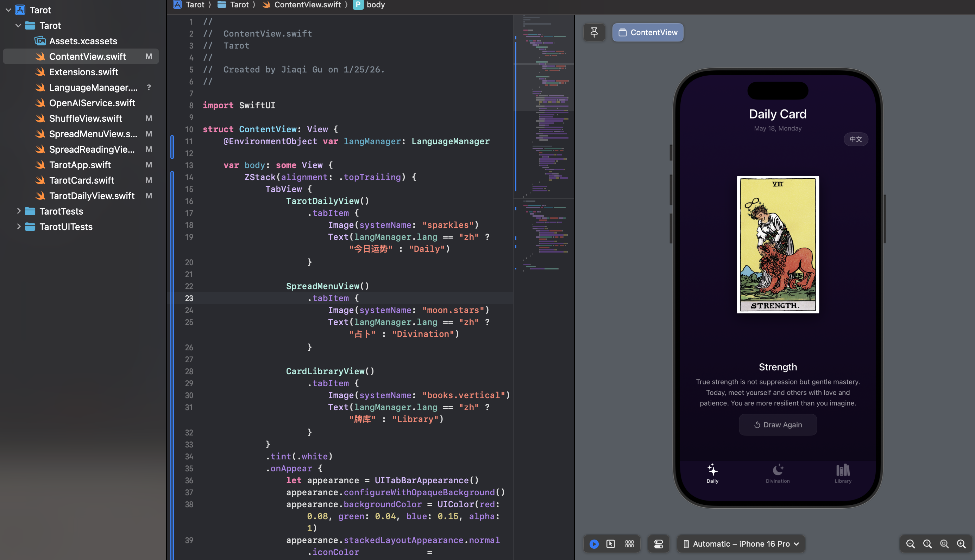
Task: Click the .tint(.white) modifier on line 34
Action: pyautogui.click(x=299, y=457)
